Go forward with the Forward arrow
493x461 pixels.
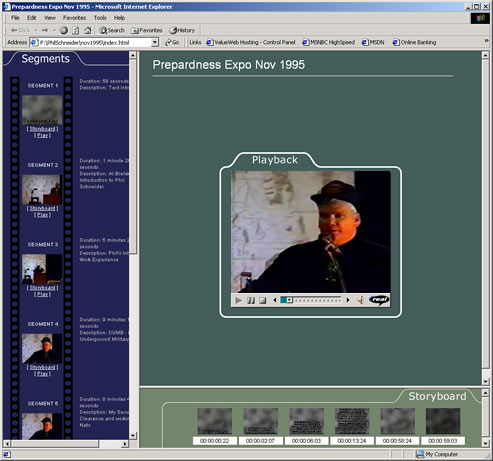coord(45,30)
